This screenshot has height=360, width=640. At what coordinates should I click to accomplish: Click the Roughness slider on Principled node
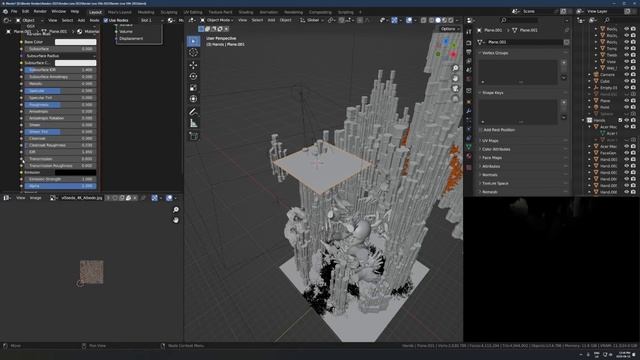[60, 105]
